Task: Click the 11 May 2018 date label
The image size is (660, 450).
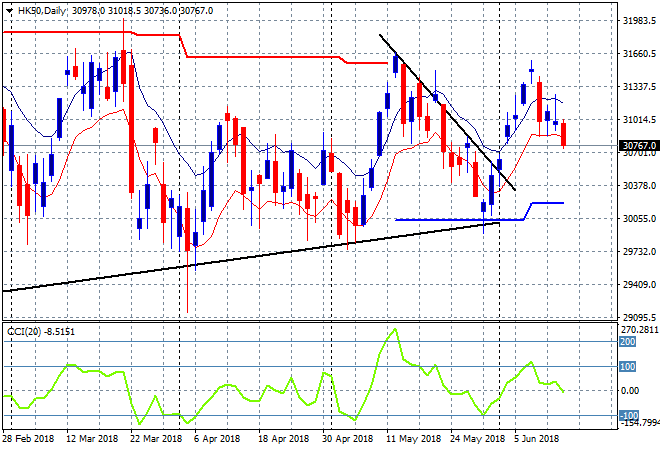Action: point(414,439)
